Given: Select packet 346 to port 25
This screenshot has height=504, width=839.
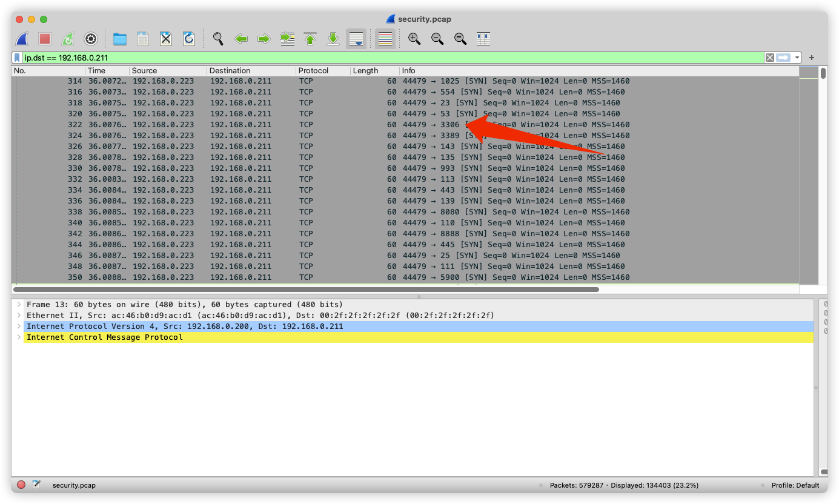Looking at the screenshot, I should tap(405, 256).
